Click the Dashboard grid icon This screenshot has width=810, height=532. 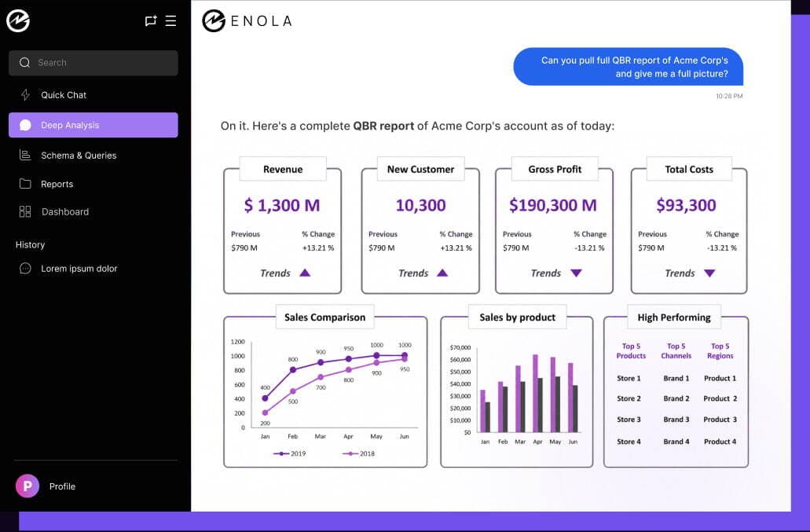coord(25,211)
